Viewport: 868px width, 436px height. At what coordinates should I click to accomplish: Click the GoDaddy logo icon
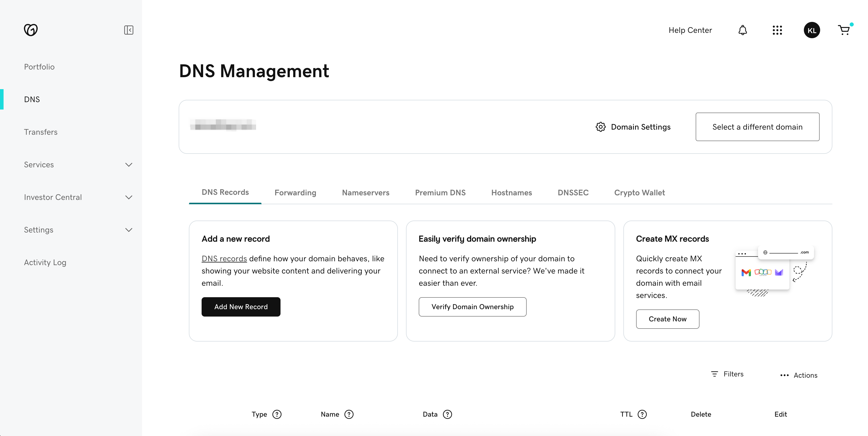[31, 30]
